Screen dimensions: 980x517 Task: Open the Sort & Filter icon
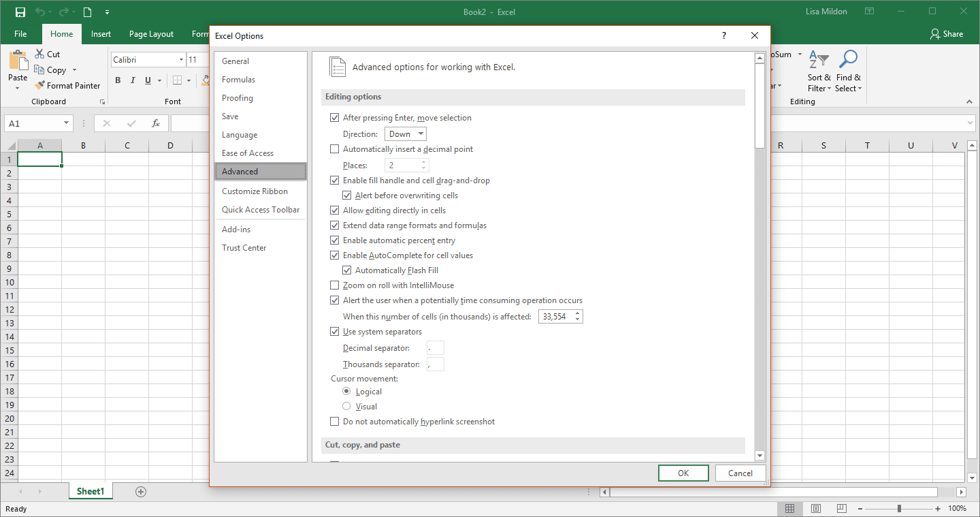coord(819,60)
